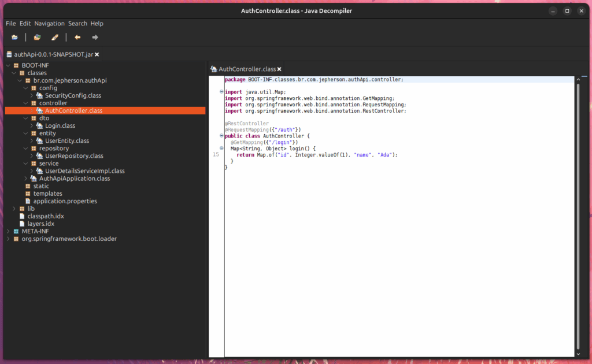Collapse the BOOT-INF tree node
Screen dimensions: 592x364
(x=8, y=65)
